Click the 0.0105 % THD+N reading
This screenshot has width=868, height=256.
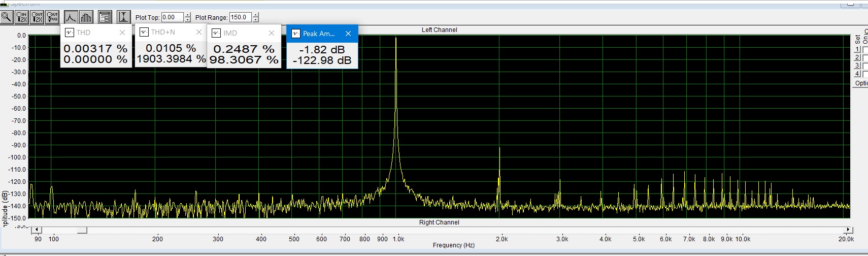[x=171, y=48]
